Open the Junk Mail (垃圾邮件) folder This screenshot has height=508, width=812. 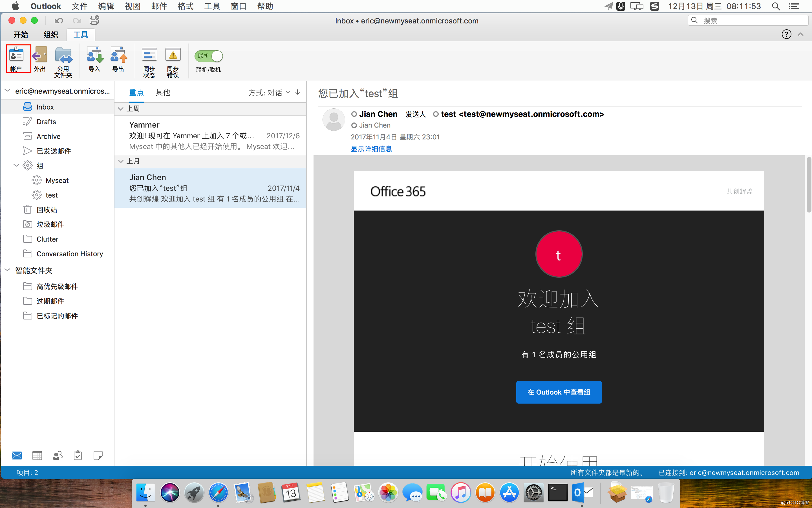[58, 224]
